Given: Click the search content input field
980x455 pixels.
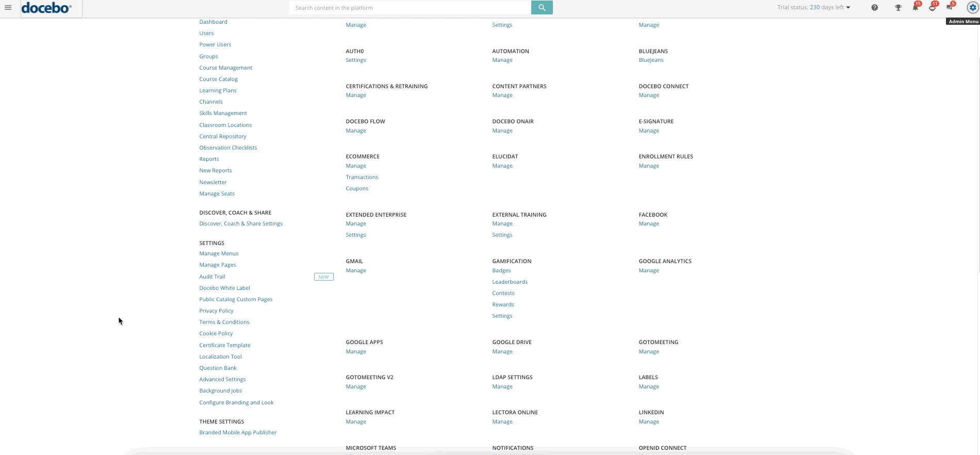Looking at the screenshot, I should (411, 8).
